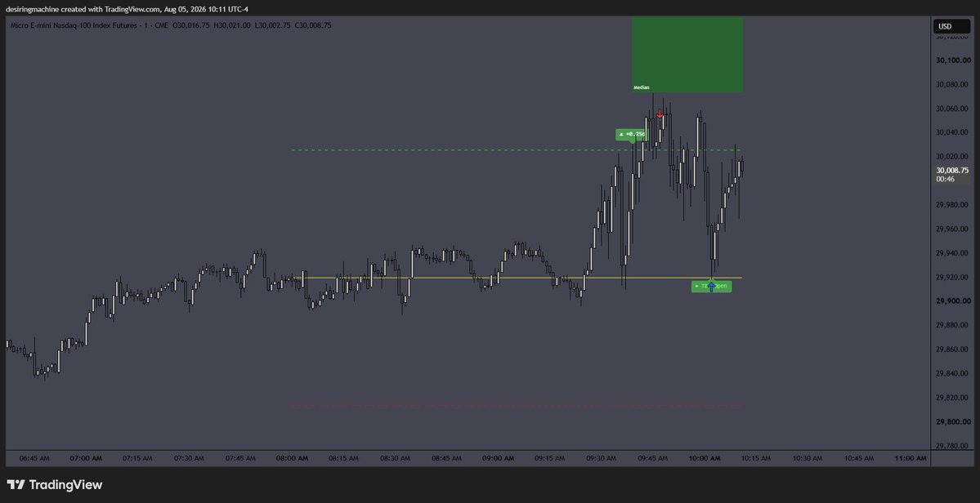Select the yellow horizontal line

coord(517,278)
